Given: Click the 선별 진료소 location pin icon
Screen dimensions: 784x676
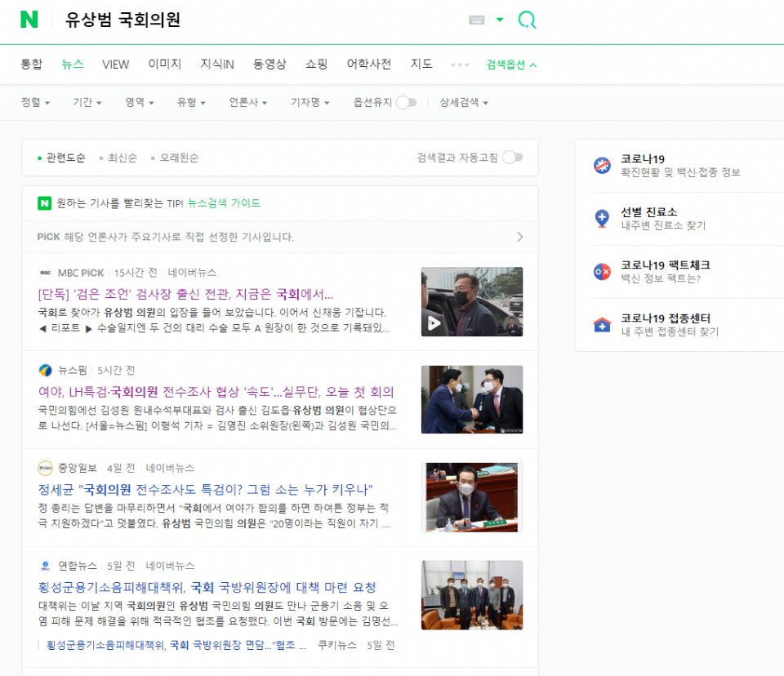Looking at the screenshot, I should [x=602, y=219].
